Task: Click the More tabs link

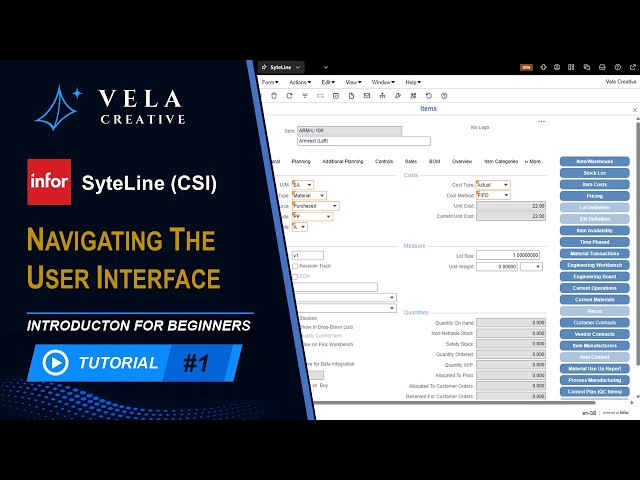Action: tap(534, 162)
